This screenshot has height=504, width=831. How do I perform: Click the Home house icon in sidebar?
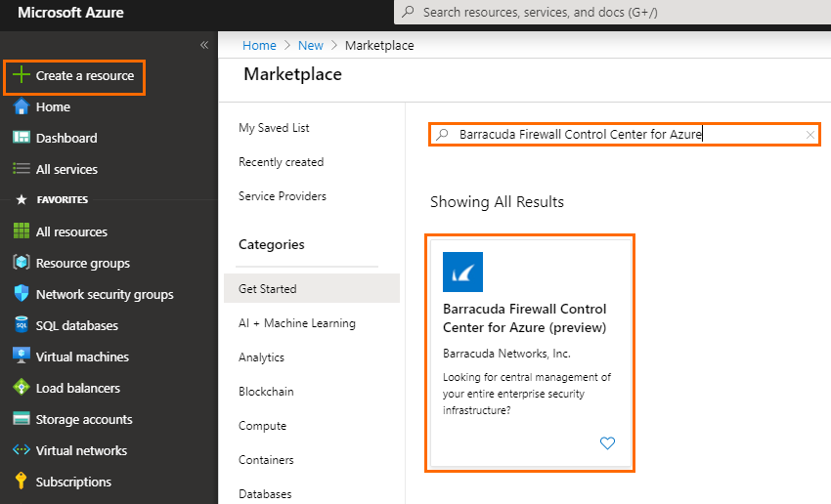point(22,106)
